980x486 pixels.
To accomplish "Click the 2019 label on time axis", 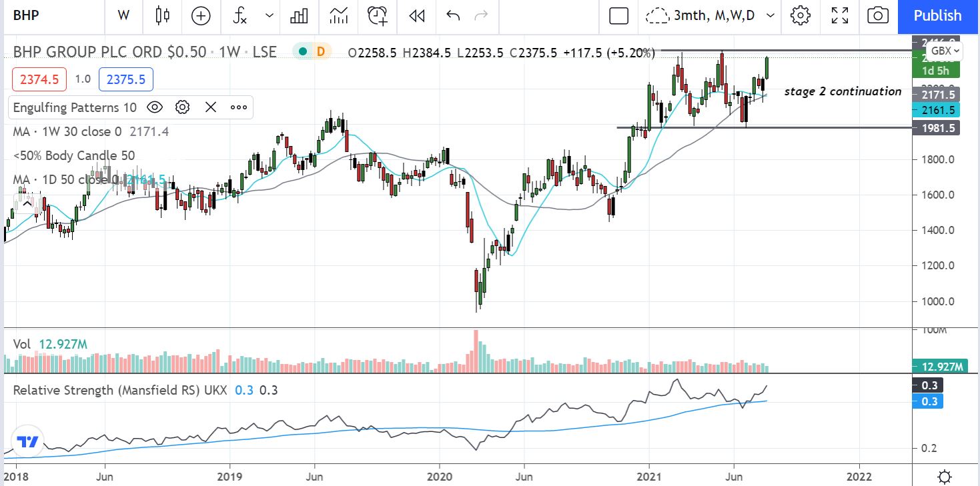I will [x=229, y=477].
